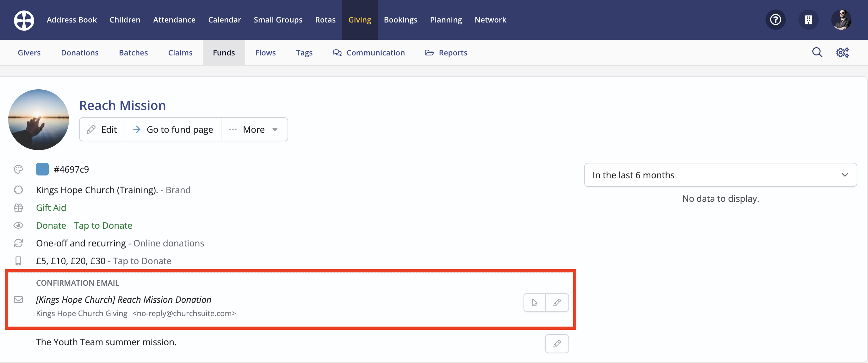Open the help question mark icon
Screen dimensions: 868x363
[x=775, y=20]
